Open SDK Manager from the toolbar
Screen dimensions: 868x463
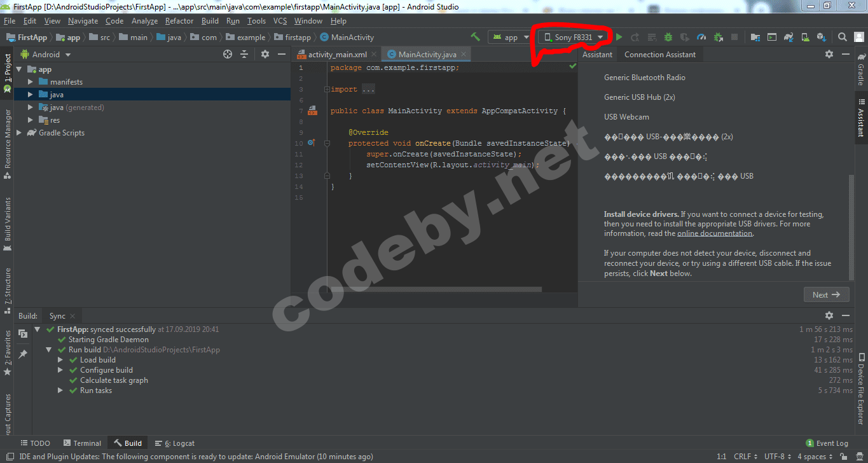tap(821, 38)
